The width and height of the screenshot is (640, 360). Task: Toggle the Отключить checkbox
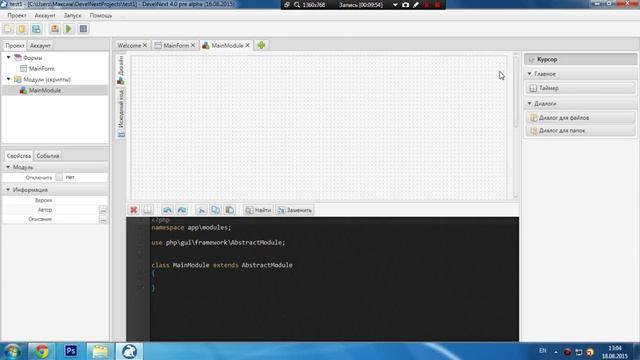59,178
